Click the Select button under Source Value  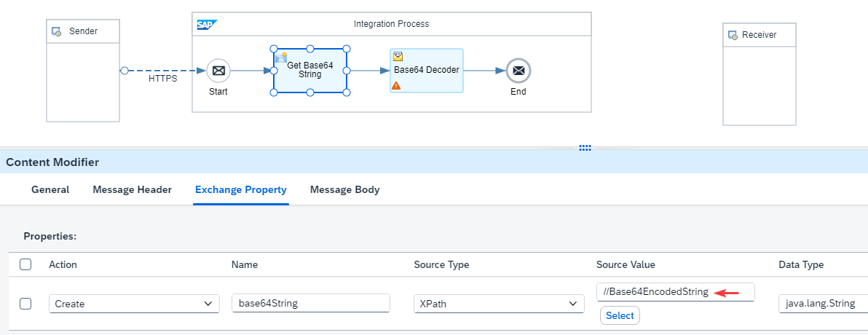pos(620,315)
